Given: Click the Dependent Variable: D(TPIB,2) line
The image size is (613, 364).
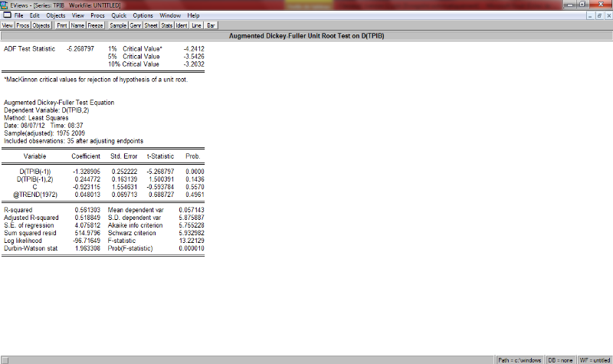Looking at the screenshot, I should coord(47,110).
